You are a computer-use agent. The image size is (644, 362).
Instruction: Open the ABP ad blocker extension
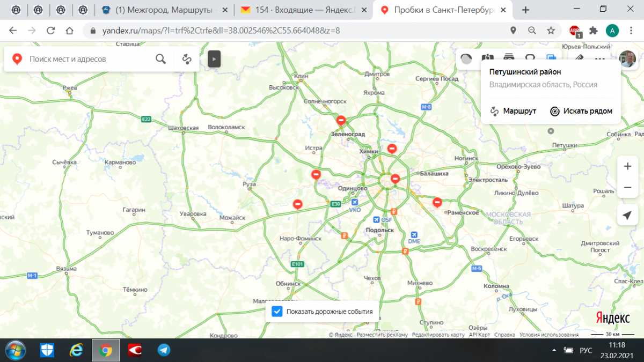tap(575, 31)
